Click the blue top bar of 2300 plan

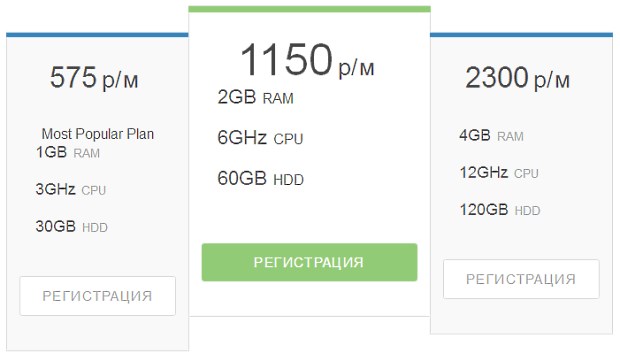pos(521,35)
